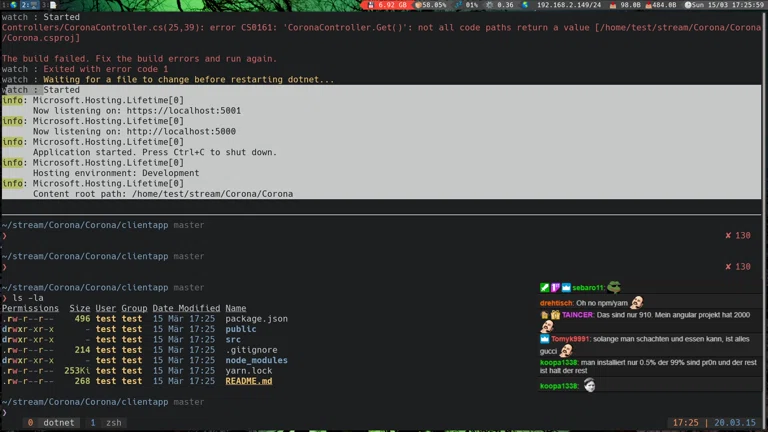Click the username drehtisch in chat

557,303
